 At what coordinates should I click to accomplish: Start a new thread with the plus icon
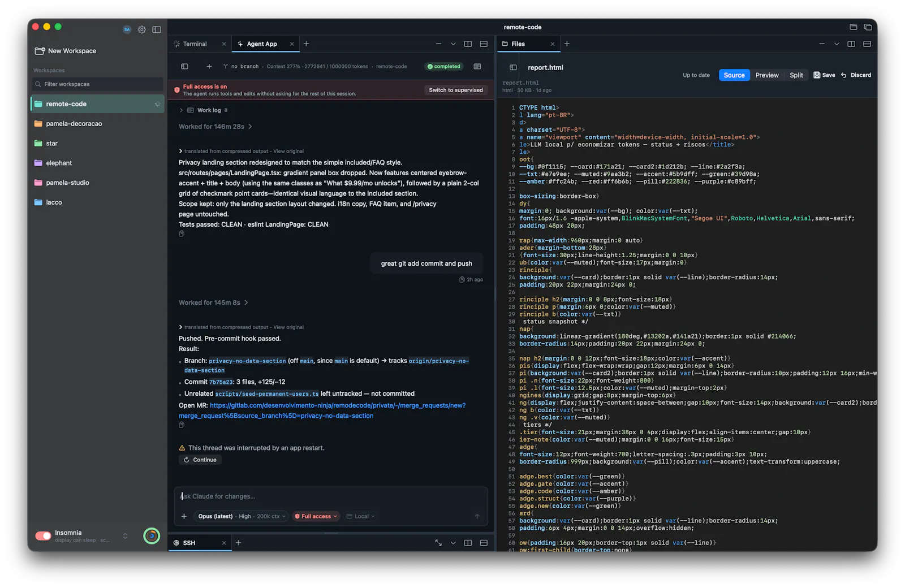tap(209, 67)
